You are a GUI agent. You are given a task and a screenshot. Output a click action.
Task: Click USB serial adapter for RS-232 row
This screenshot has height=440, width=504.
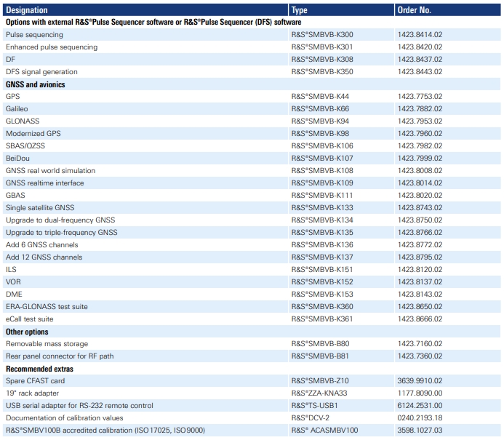(252, 406)
